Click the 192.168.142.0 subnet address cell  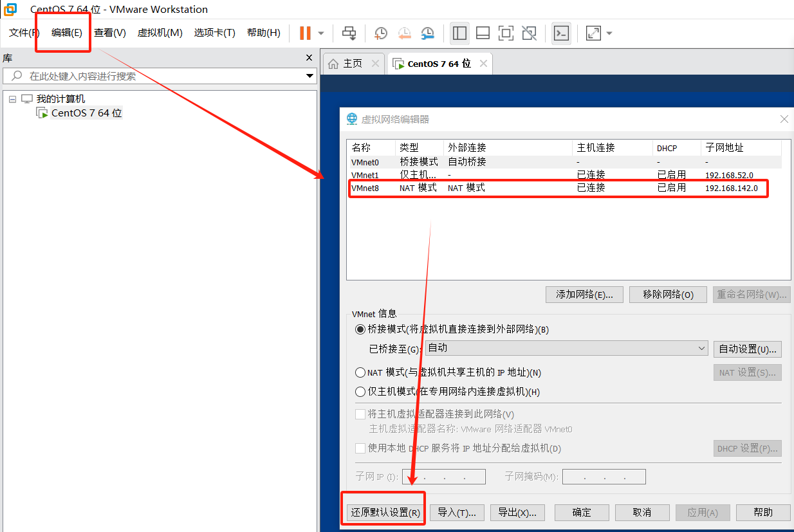[732, 188]
